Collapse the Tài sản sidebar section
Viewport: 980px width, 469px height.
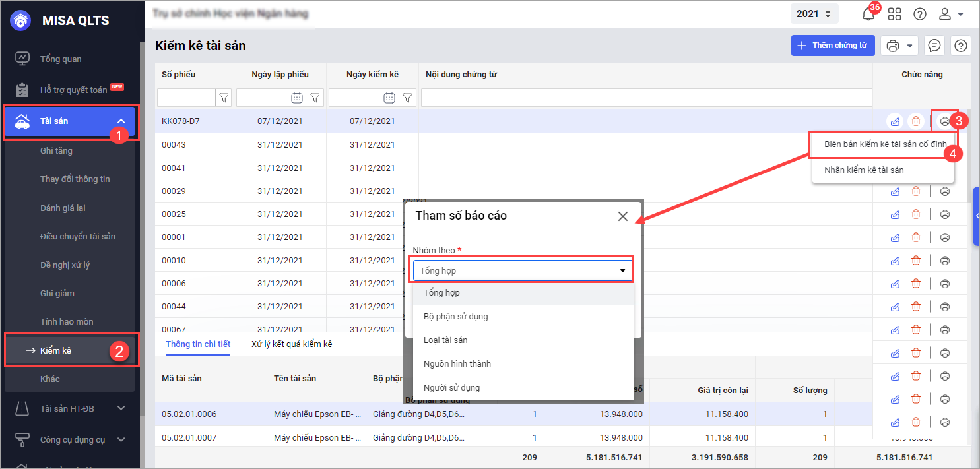tap(121, 121)
